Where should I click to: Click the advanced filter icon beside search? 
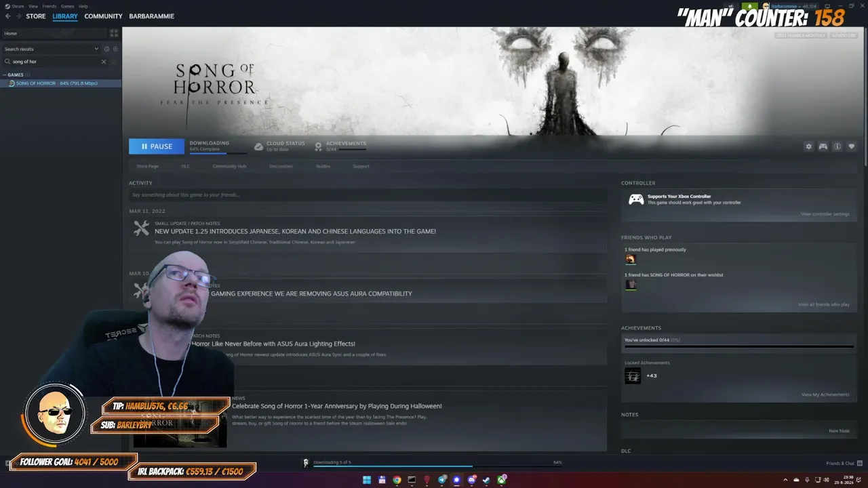115,62
